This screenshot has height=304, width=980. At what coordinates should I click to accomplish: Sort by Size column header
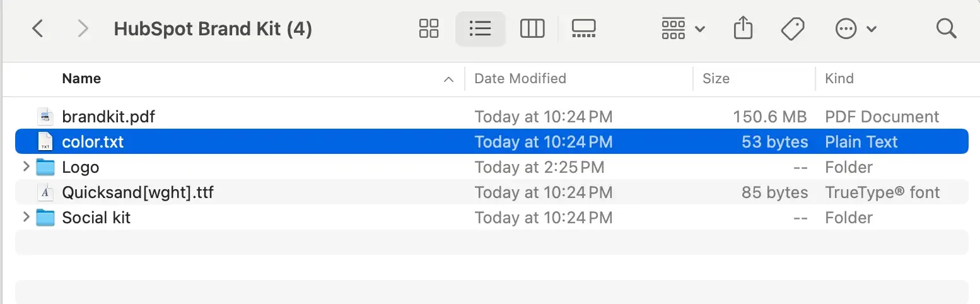(x=716, y=79)
